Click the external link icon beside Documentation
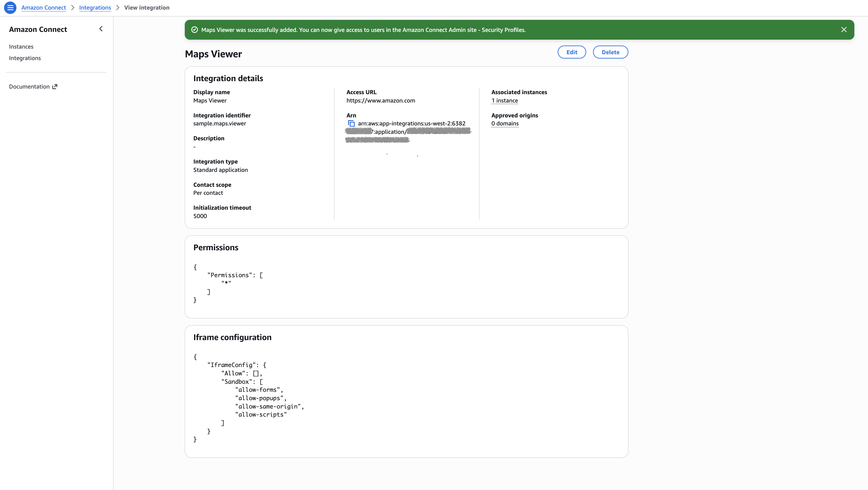The height and width of the screenshot is (490, 868). coord(55,86)
